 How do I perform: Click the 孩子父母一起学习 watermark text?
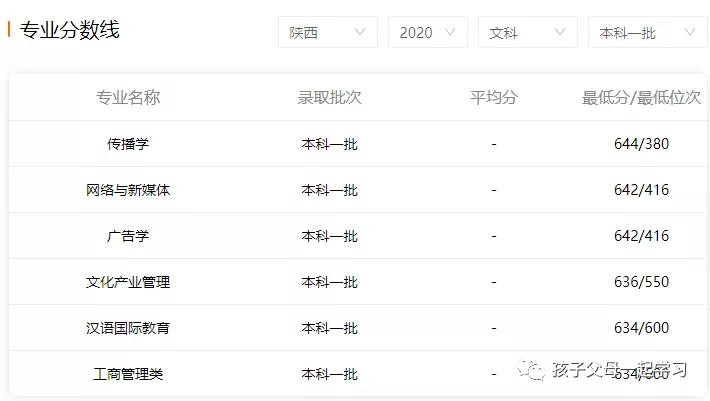(x=619, y=371)
